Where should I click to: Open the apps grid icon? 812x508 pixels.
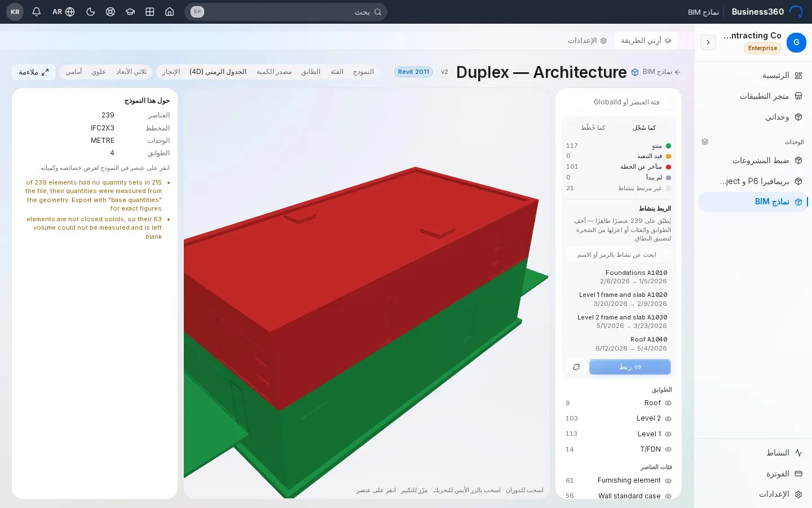(150, 12)
